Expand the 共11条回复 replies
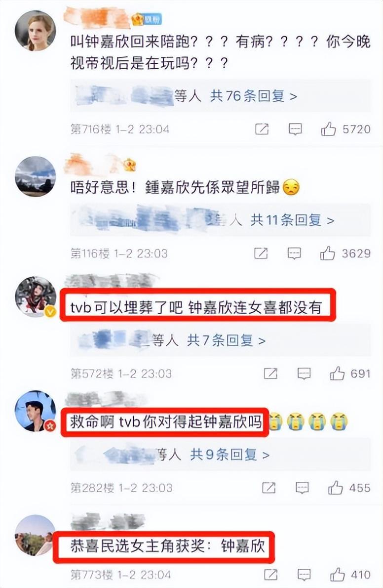This screenshot has height=588, width=383. pyautogui.click(x=292, y=220)
